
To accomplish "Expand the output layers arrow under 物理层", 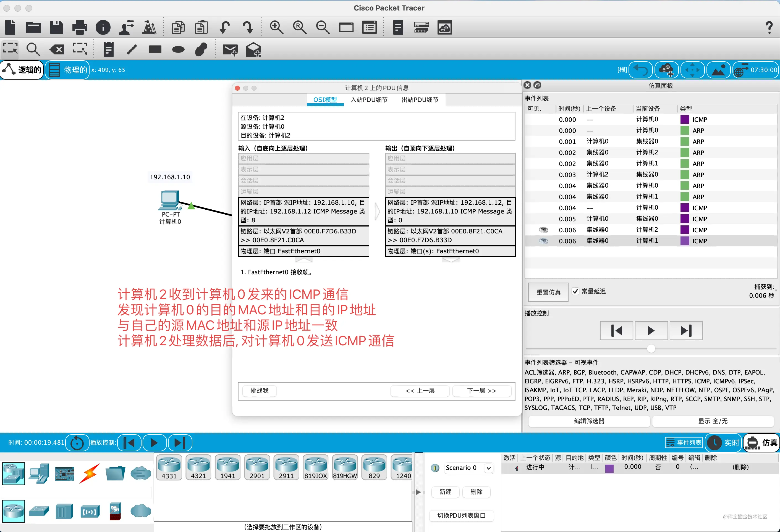I will tap(451, 260).
